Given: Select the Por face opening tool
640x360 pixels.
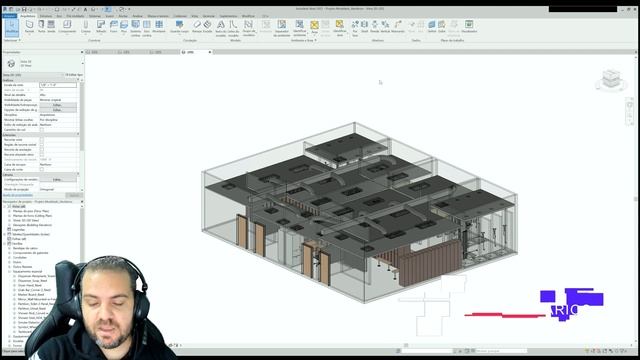Looking at the screenshot, I should (x=355, y=28).
